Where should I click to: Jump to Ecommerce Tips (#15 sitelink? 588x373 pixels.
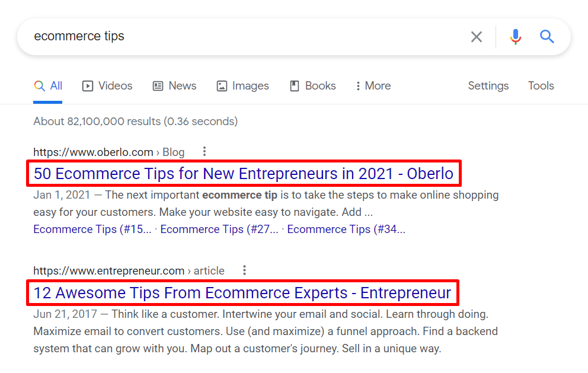pos(92,229)
